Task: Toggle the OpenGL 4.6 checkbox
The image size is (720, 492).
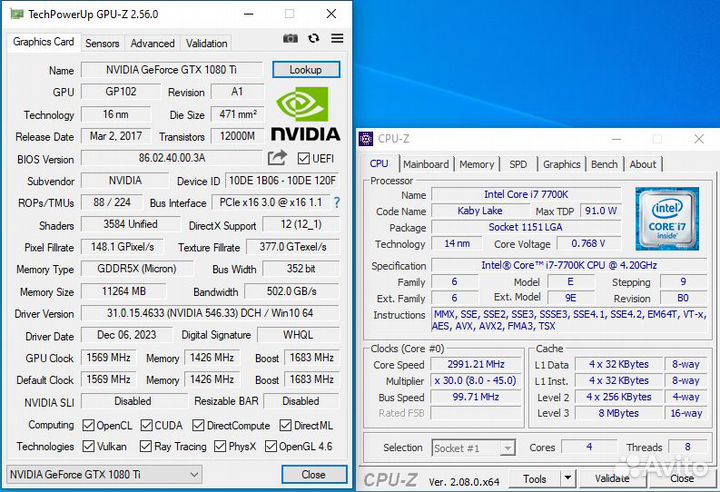Action: pos(271,446)
